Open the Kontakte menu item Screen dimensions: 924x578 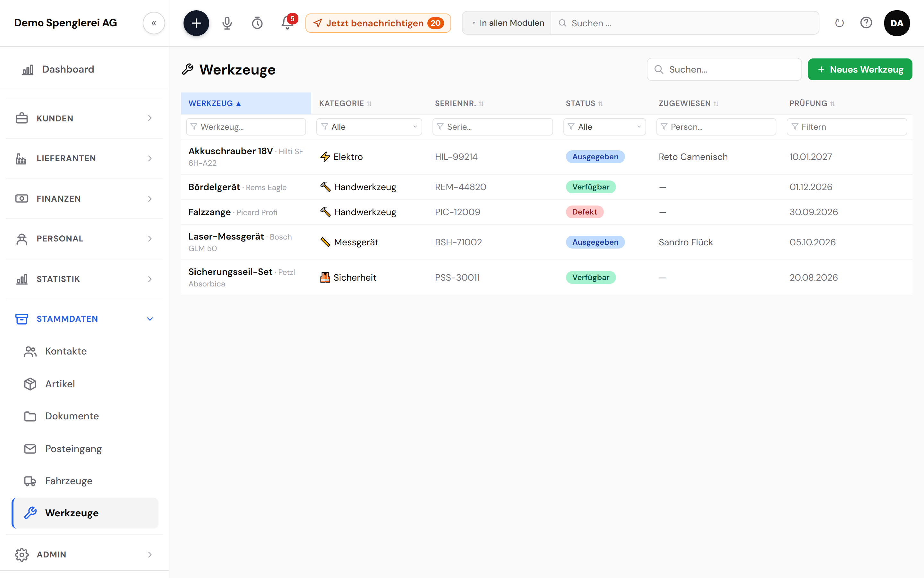coord(84,351)
